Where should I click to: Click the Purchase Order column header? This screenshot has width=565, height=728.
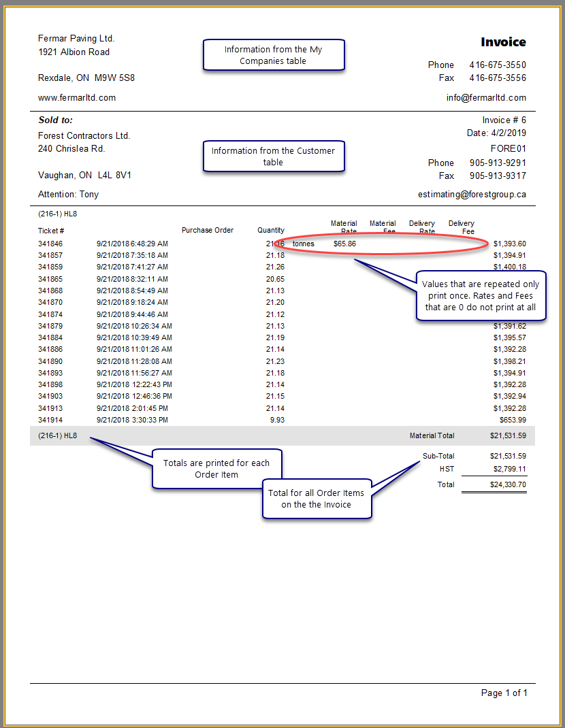208,231
